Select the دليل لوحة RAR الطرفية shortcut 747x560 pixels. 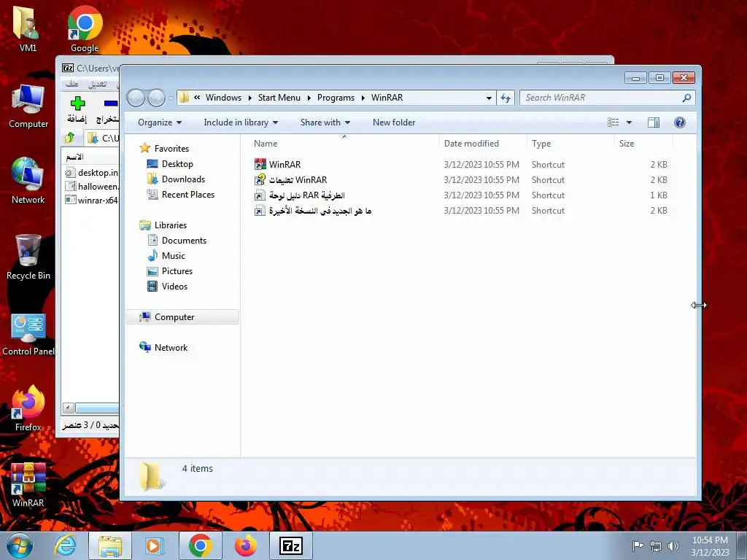click(x=299, y=195)
